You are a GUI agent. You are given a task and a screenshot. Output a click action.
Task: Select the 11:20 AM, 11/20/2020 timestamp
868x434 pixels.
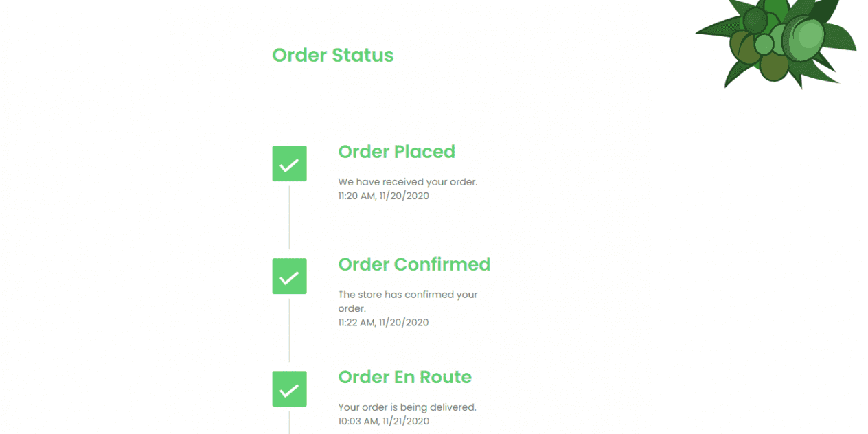coord(383,196)
